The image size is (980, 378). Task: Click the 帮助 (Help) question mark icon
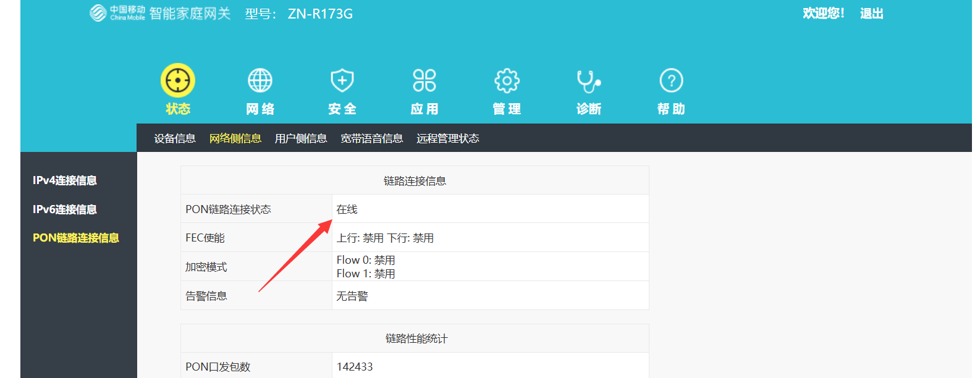pyautogui.click(x=671, y=80)
